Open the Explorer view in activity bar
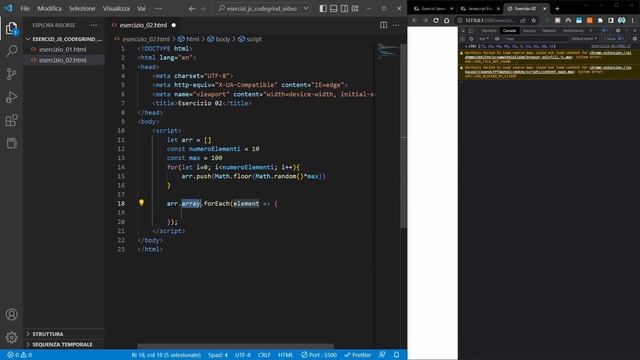 pyautogui.click(x=11, y=28)
